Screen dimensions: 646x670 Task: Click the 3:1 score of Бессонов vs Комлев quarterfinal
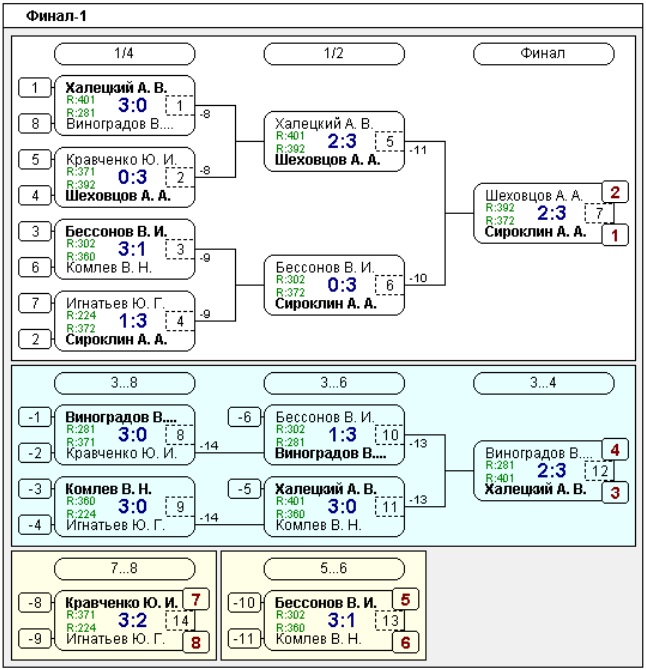tap(132, 249)
